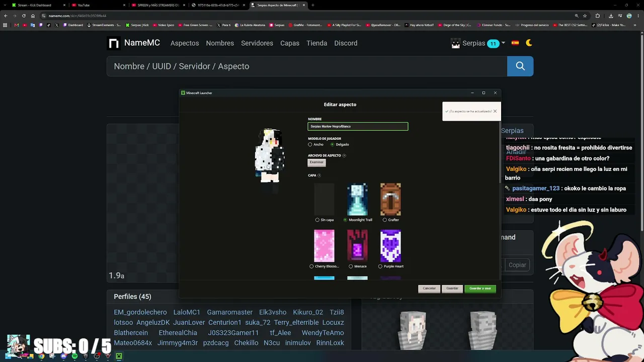Click the help icon next to Archivo de aspecto
644x362 pixels.
click(x=344, y=156)
